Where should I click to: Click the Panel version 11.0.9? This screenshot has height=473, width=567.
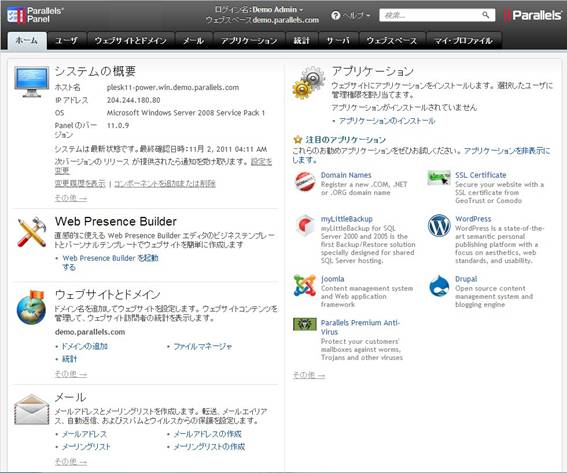click(118, 125)
